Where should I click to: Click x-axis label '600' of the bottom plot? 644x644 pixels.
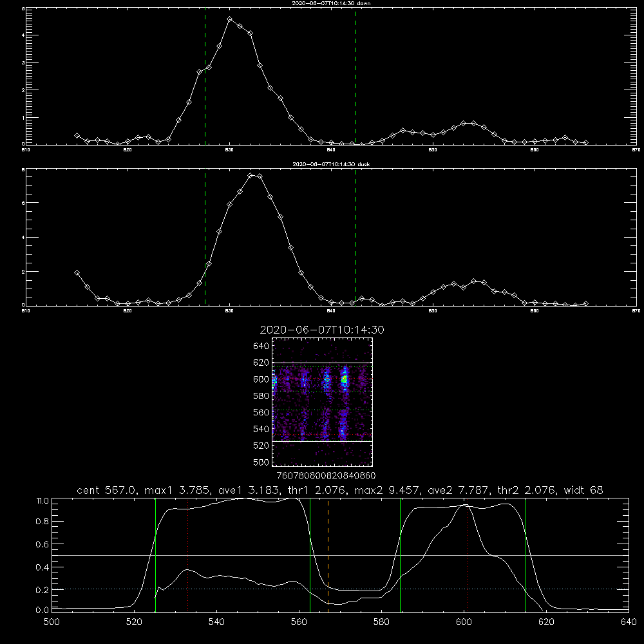(464, 622)
